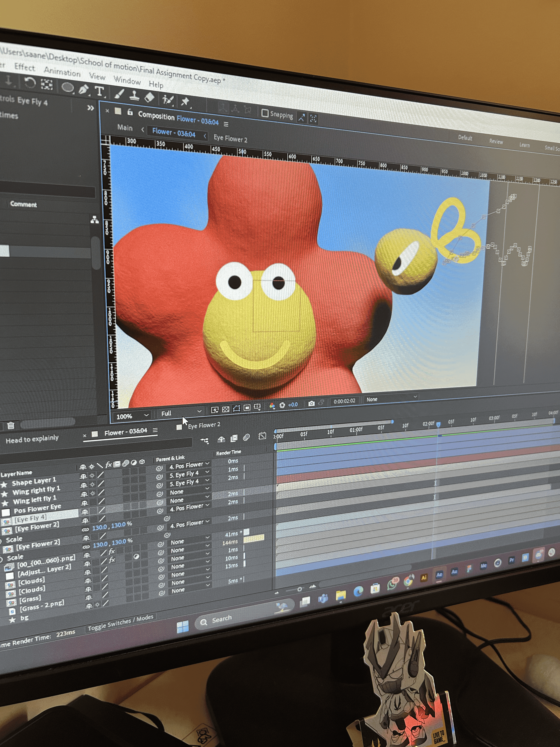Select the Brush tool
560x747 pixels.
tap(119, 94)
